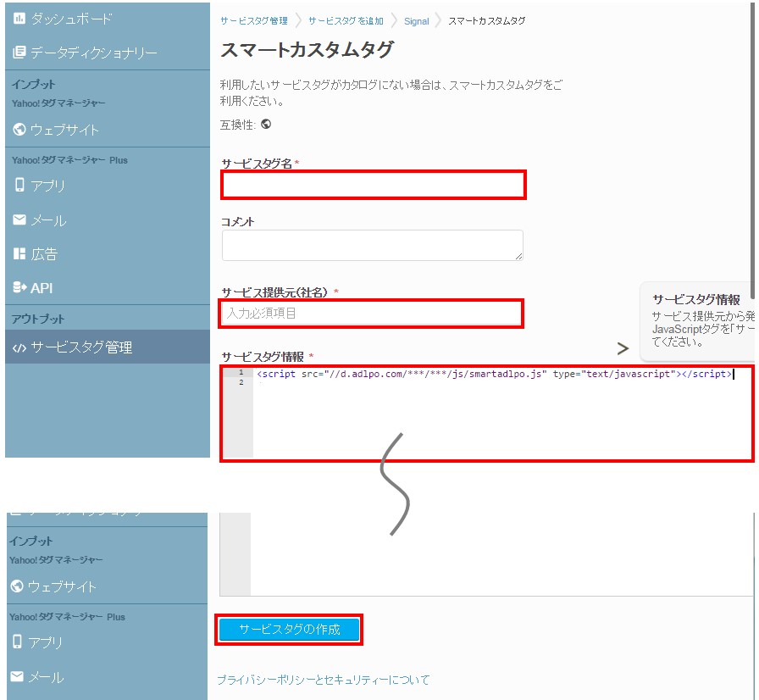Click the サービスタグの作成 button
759x700 pixels.
click(289, 630)
